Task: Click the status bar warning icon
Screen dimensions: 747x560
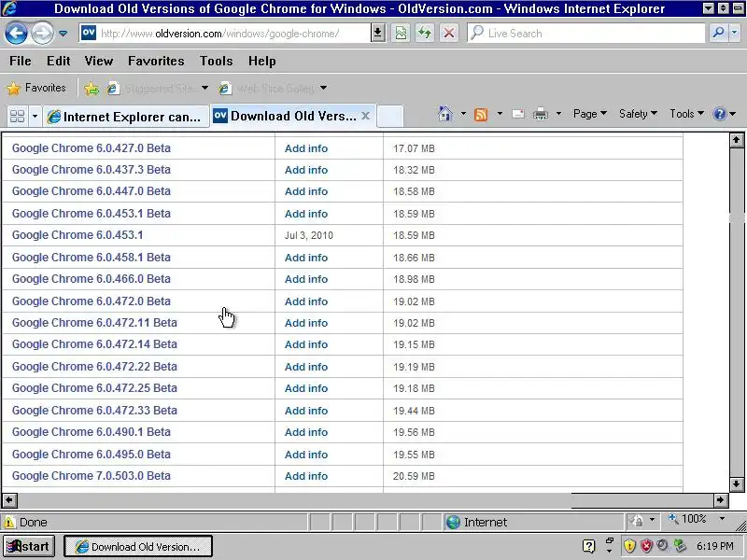Action: click(x=9, y=523)
